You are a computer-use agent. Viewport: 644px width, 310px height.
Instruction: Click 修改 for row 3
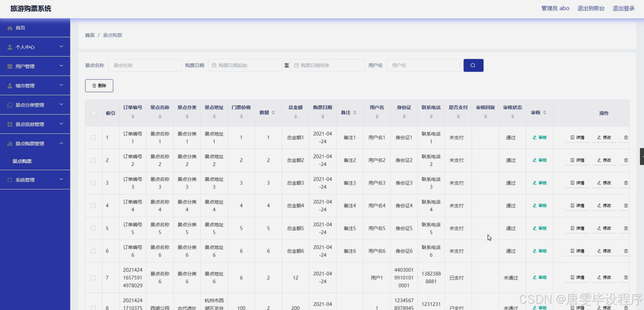point(604,183)
